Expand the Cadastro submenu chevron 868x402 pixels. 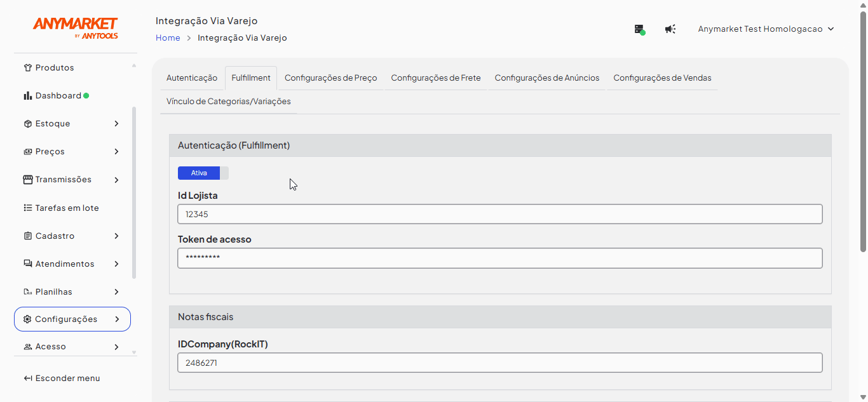tap(116, 236)
